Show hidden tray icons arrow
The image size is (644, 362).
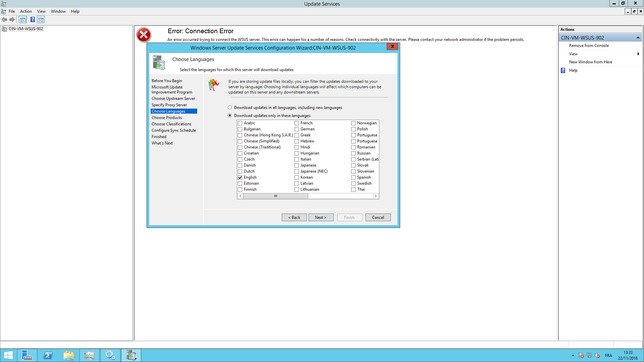(573, 356)
